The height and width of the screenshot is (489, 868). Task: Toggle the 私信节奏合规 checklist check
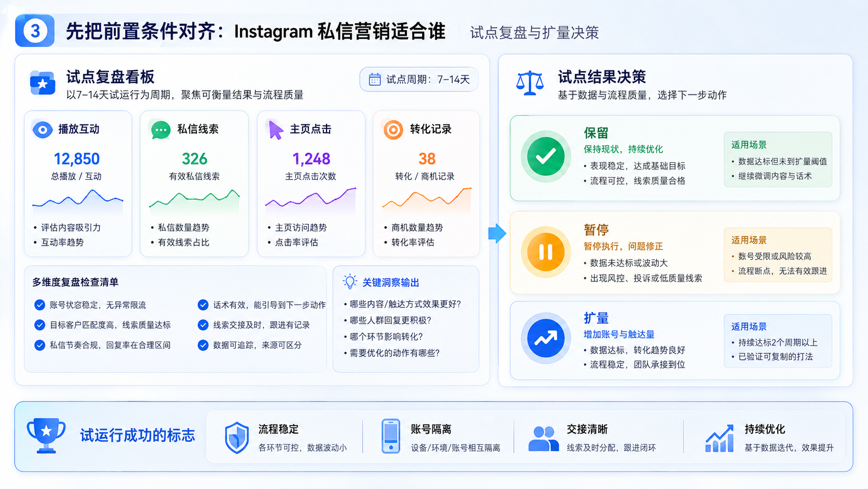pyautogui.click(x=39, y=345)
